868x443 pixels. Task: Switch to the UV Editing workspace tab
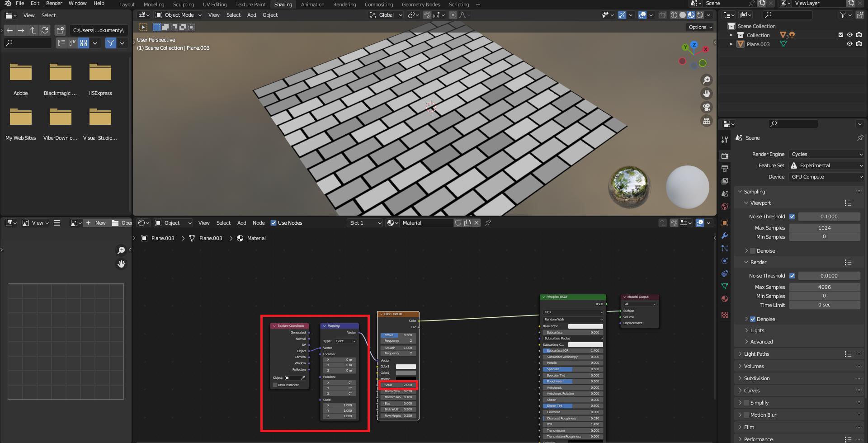point(214,5)
